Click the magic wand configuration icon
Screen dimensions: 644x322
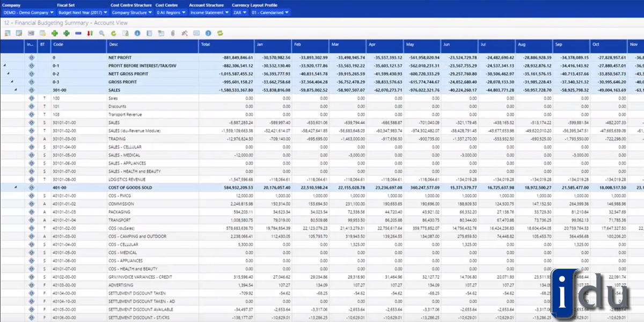pos(185,33)
